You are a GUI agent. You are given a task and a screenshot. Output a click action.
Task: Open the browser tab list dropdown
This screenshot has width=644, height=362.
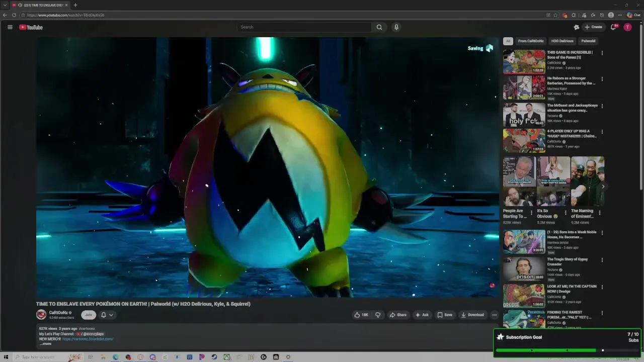pyautogui.click(x=5, y=5)
